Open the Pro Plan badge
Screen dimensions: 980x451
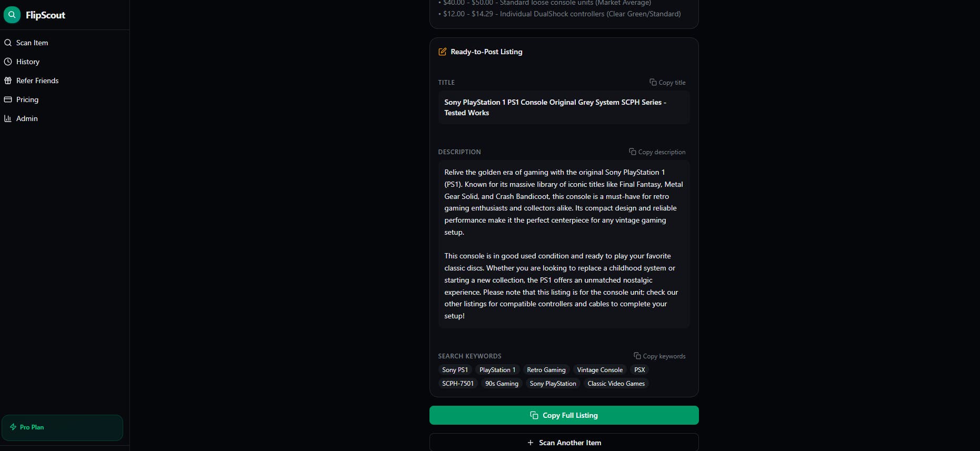(x=62, y=427)
